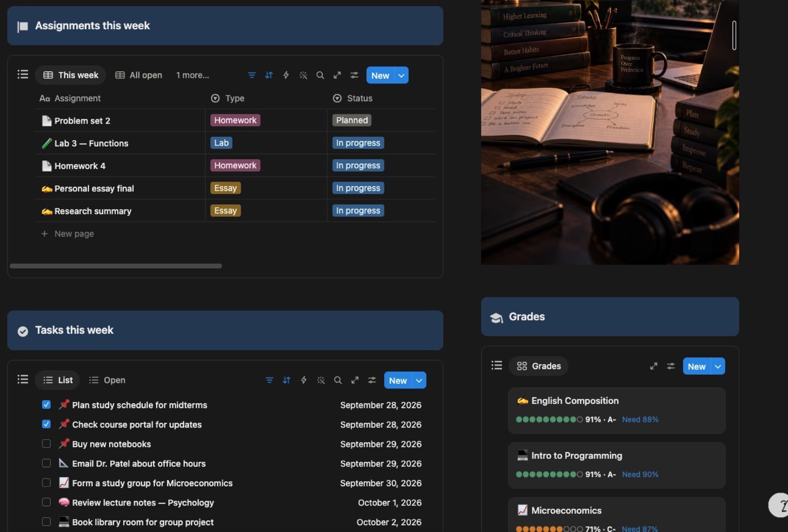Screen dimensions: 788x532
Task: Select the This week view tab
Action: click(x=71, y=75)
